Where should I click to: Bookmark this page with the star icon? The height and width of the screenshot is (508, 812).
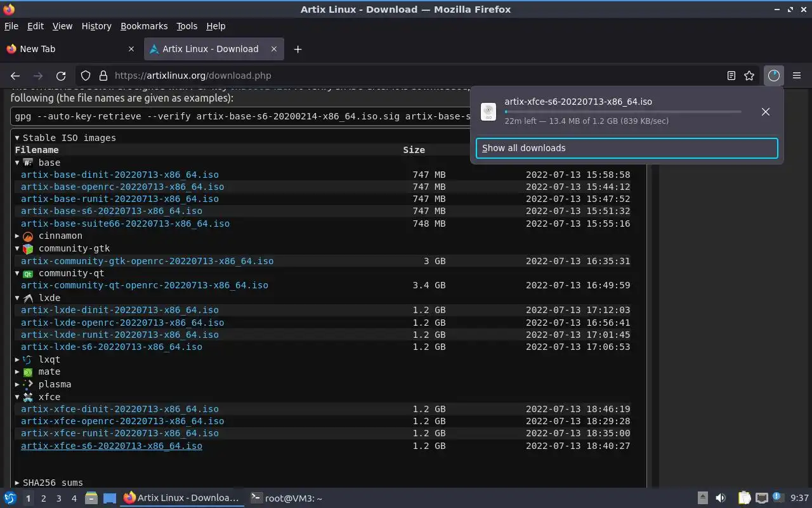tap(749, 76)
